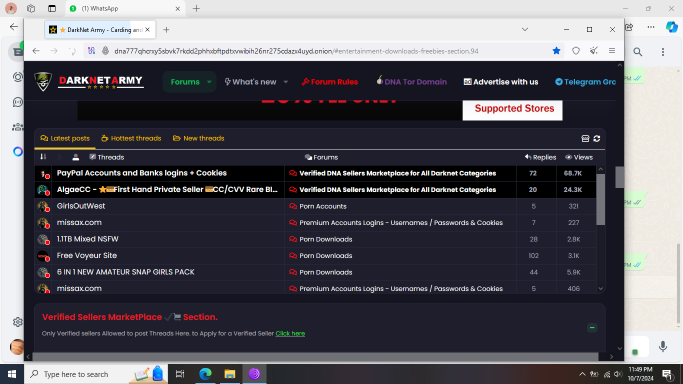The height and width of the screenshot is (384, 683).
Task: Open the shield security level icon
Action: click(576, 51)
